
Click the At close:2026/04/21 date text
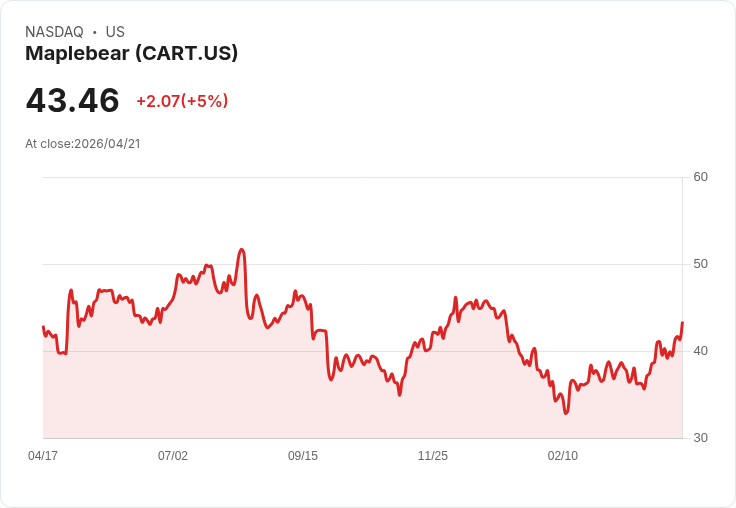(x=83, y=144)
